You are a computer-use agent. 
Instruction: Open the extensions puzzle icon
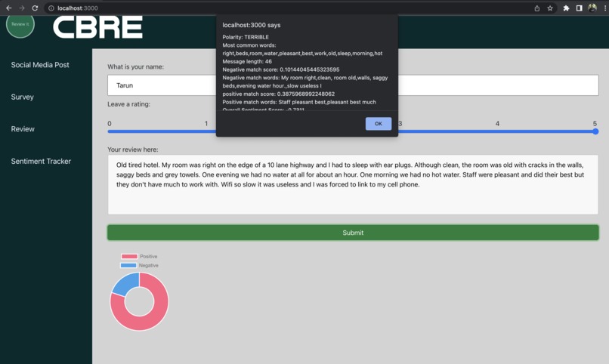click(x=566, y=8)
